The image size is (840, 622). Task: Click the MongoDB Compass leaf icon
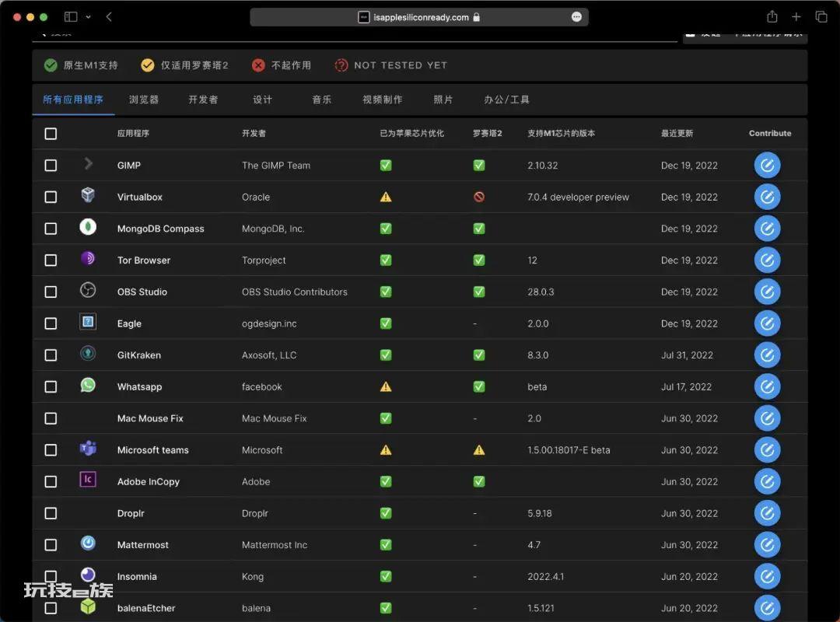[88, 226]
